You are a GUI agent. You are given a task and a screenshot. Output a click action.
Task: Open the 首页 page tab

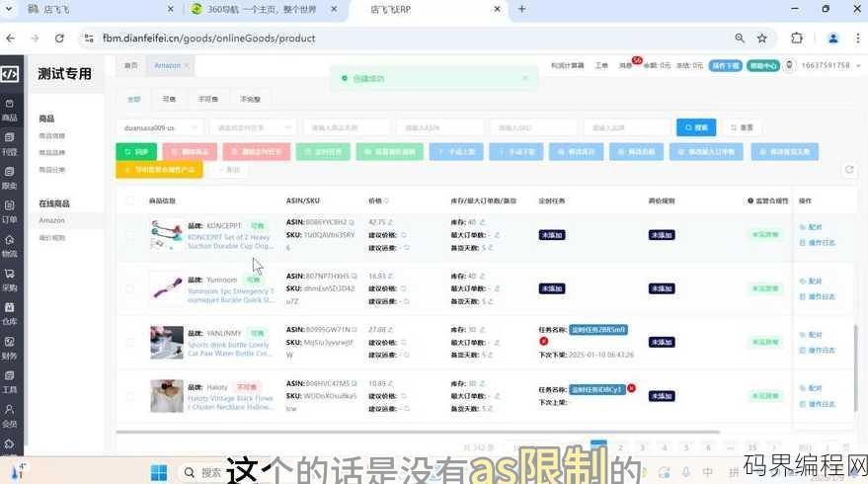[x=130, y=65]
